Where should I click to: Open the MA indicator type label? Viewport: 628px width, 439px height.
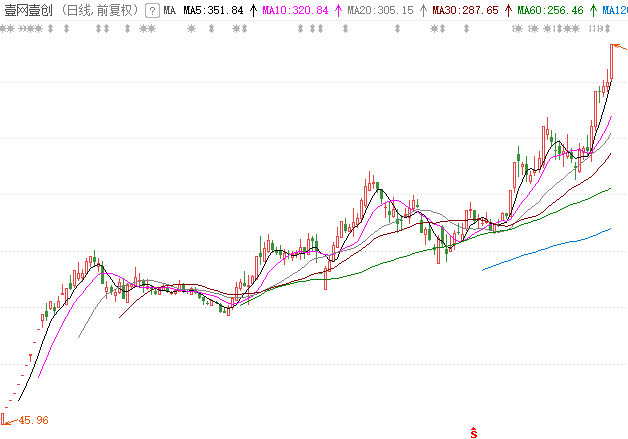pos(170,10)
